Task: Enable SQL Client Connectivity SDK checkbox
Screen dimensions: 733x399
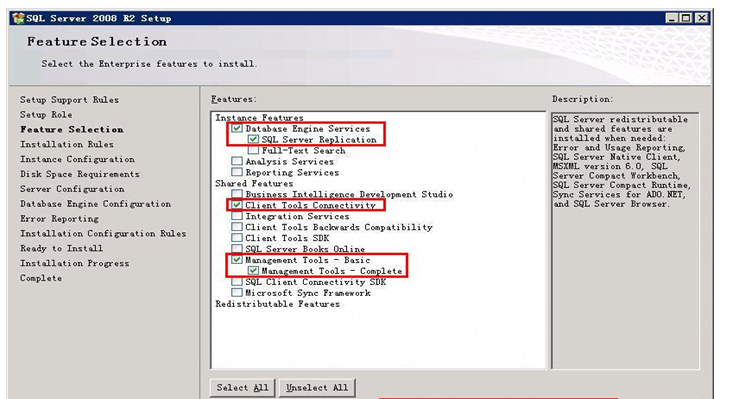Action: click(237, 282)
